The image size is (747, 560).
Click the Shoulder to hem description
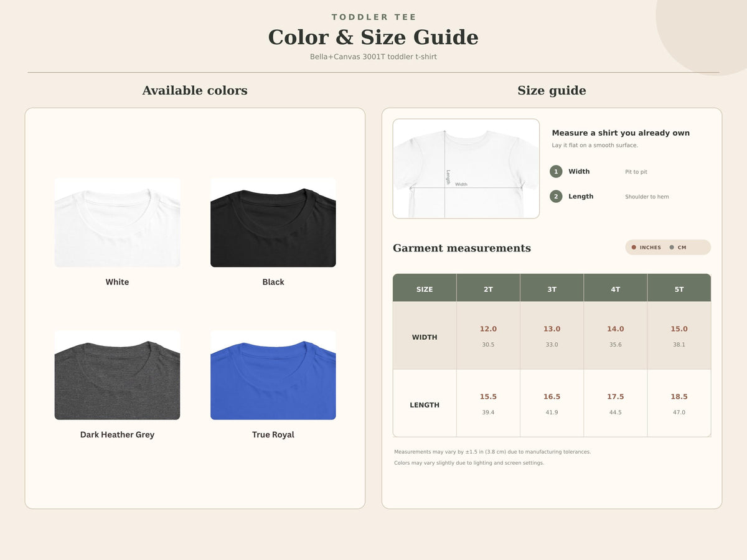pos(647,197)
